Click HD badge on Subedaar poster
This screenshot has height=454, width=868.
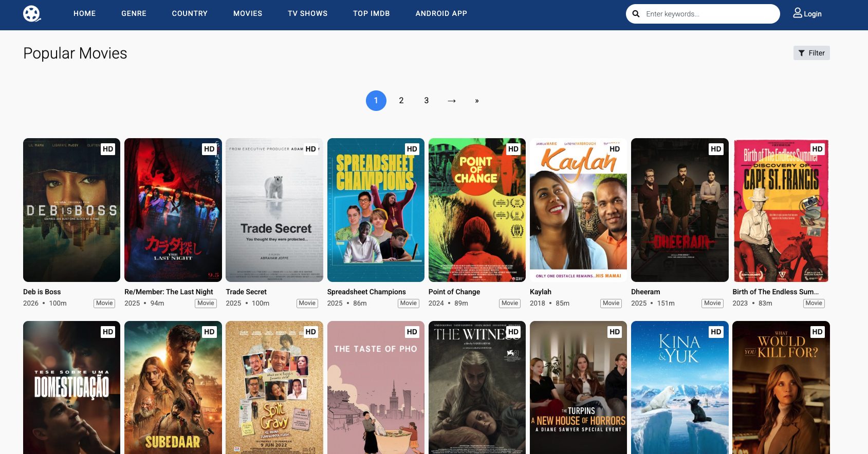(209, 332)
